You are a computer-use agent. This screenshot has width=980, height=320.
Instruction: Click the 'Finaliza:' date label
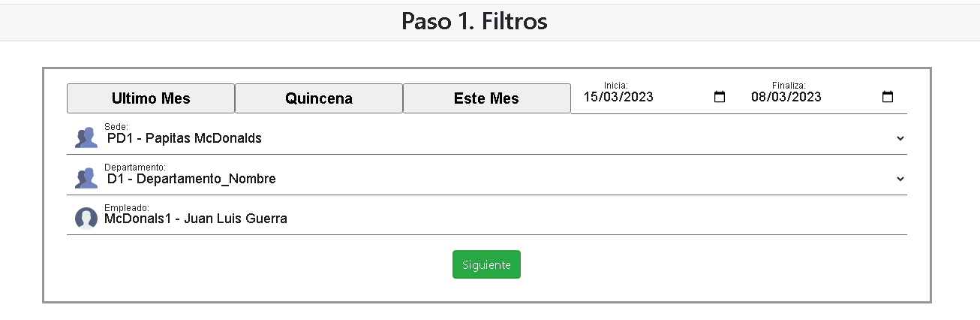point(789,86)
